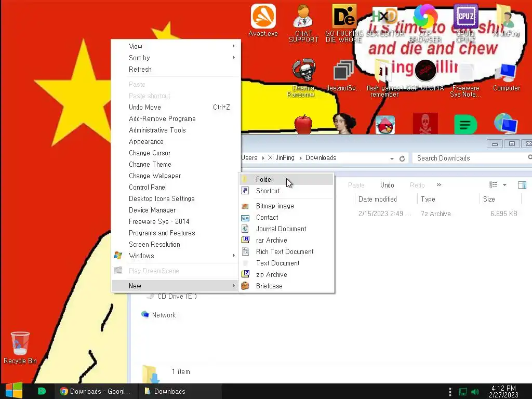This screenshot has height=399, width=532.
Task: Select Screen Resolution menu entry
Action: tap(176, 244)
